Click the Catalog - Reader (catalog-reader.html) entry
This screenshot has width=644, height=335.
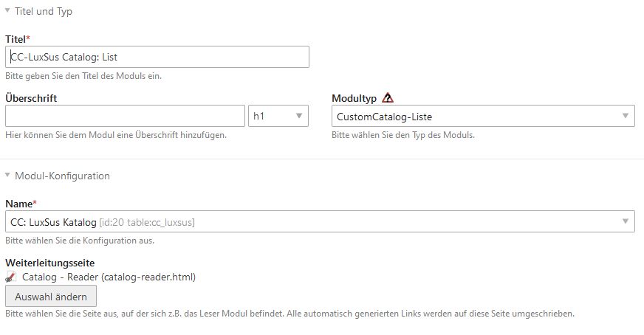[109, 277]
